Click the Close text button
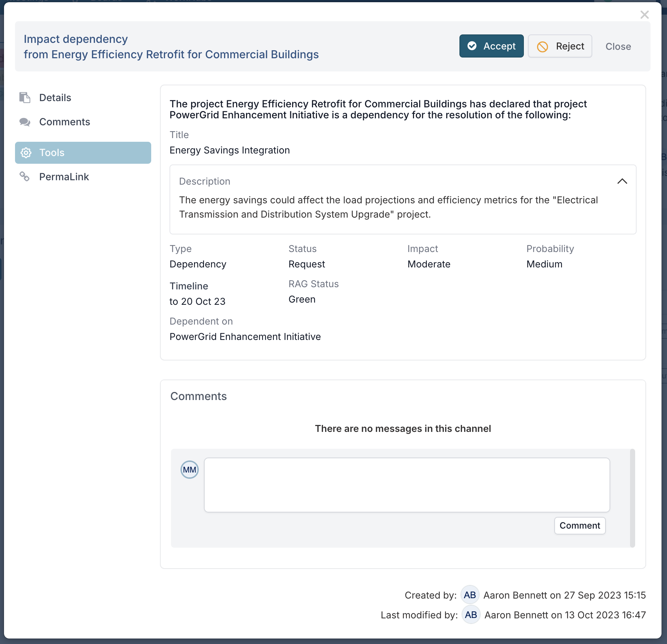This screenshot has height=644, width=667. coord(618,47)
